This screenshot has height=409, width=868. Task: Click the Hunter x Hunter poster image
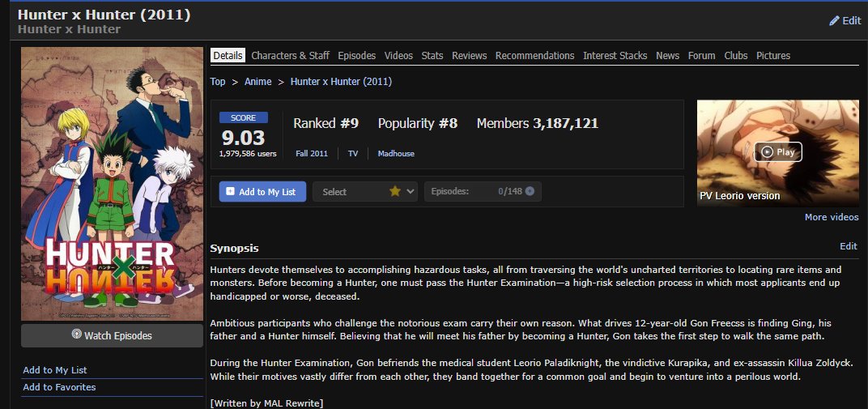coord(112,184)
